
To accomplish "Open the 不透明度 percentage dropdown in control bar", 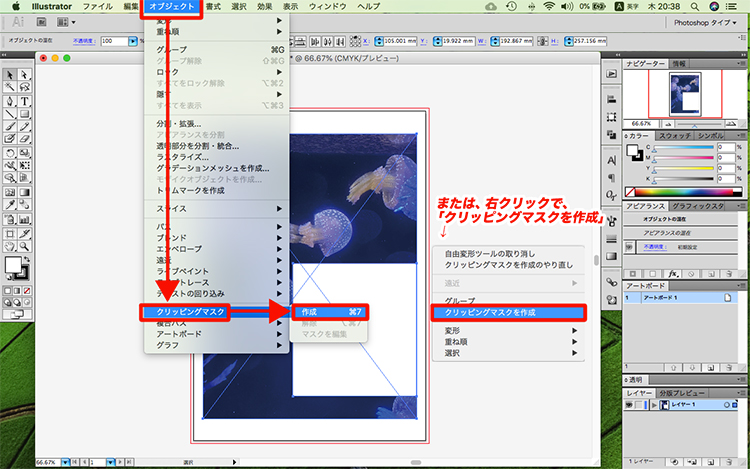I will tap(137, 41).
